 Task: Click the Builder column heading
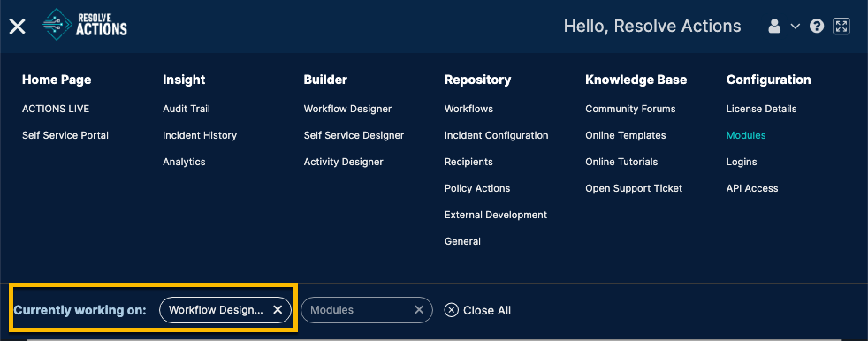[325, 80]
